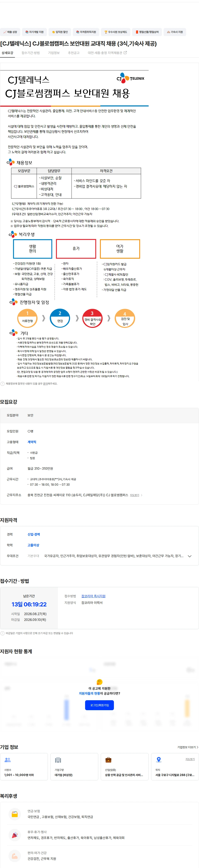Image resolution: width=199 pixels, height=868 pixels.
Task: Click the 위치 map pin icon
Action: click(x=159, y=760)
